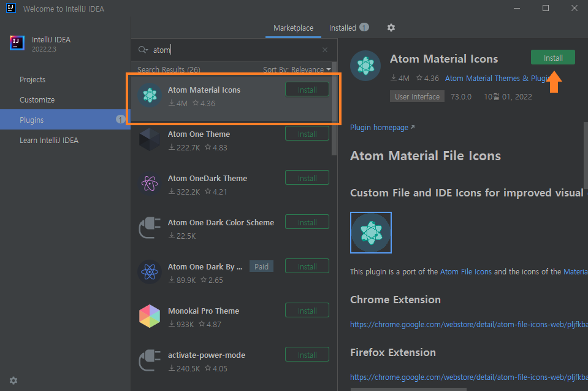This screenshot has width=588, height=391.
Task: Click Atom One Dark Color Scheme plug icon
Action: [x=150, y=227]
